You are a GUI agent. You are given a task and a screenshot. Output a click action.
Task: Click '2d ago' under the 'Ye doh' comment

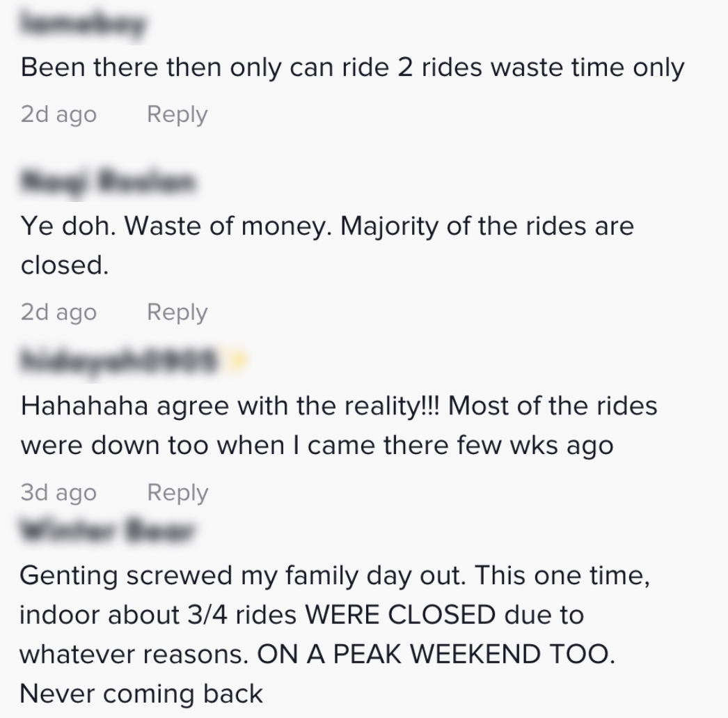click(x=58, y=312)
